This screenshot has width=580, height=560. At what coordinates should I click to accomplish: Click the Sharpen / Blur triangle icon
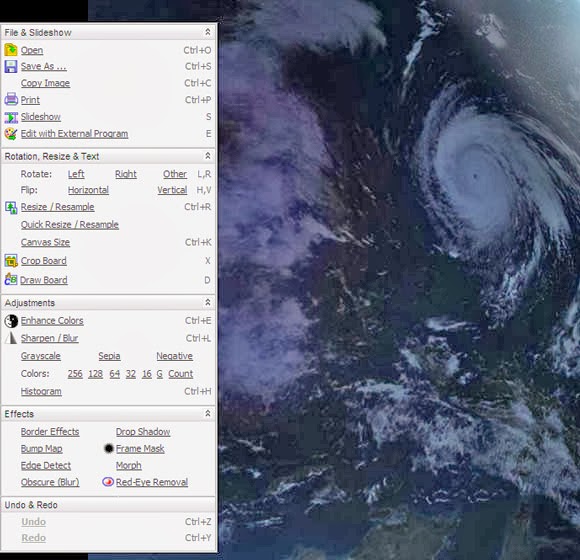[11, 338]
